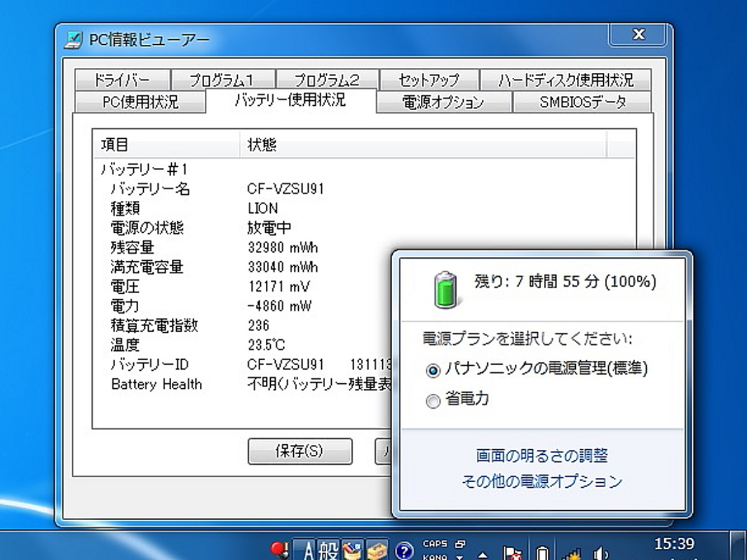The height and width of the screenshot is (560, 747).
Task: Click the battery tray icon
Action: pos(542,553)
